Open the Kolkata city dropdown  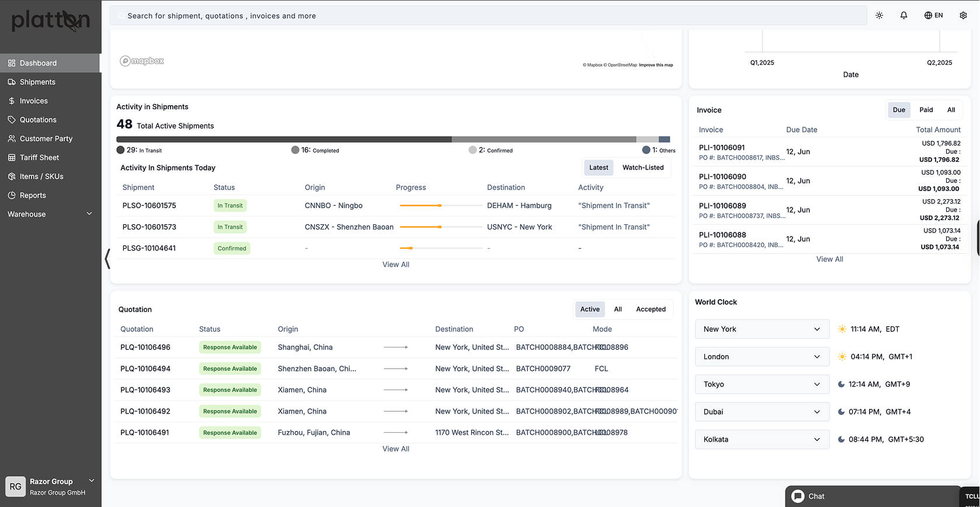pos(762,440)
